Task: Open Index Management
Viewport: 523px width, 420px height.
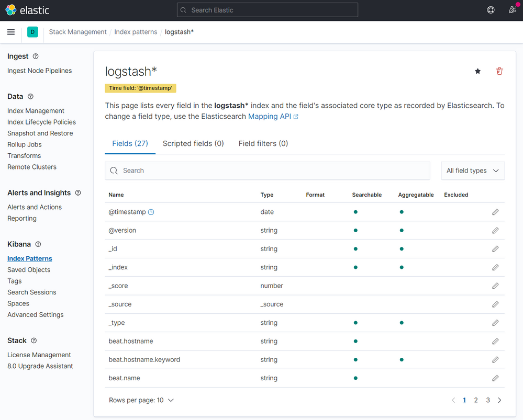Action: point(36,111)
